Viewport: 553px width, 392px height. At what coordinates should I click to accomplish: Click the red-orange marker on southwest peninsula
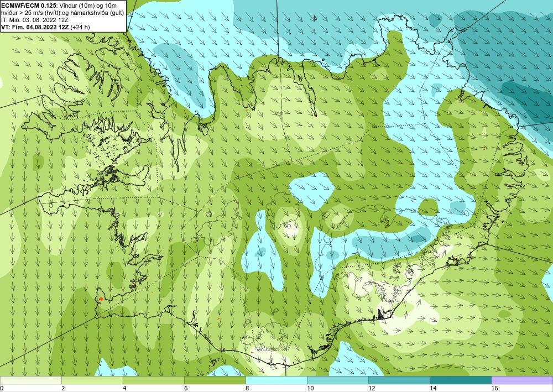coord(101,299)
